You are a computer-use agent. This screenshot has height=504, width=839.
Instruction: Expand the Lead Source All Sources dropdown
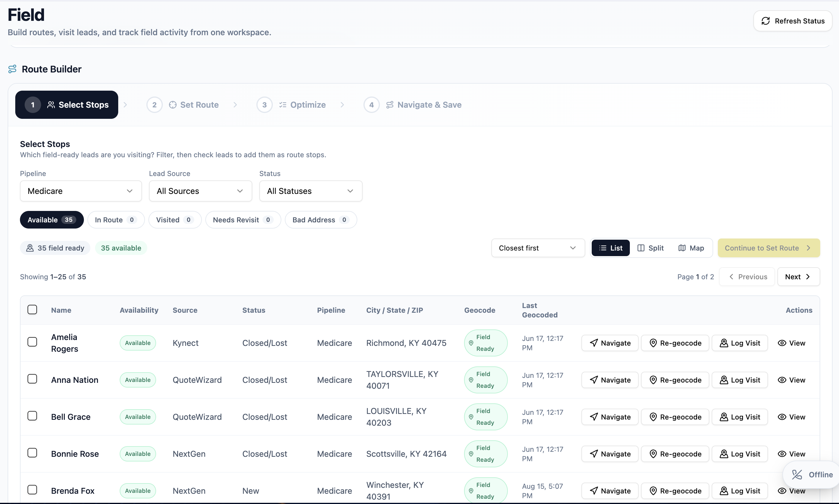pyautogui.click(x=200, y=191)
